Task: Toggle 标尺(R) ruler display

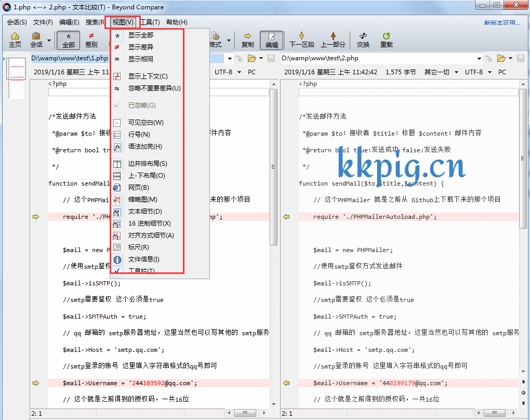Action: [x=160, y=247]
